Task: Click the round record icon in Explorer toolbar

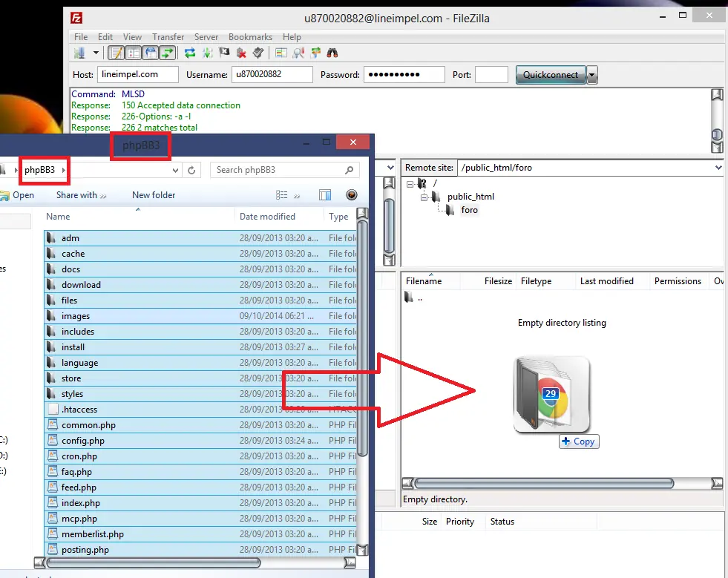Action: 352,195
